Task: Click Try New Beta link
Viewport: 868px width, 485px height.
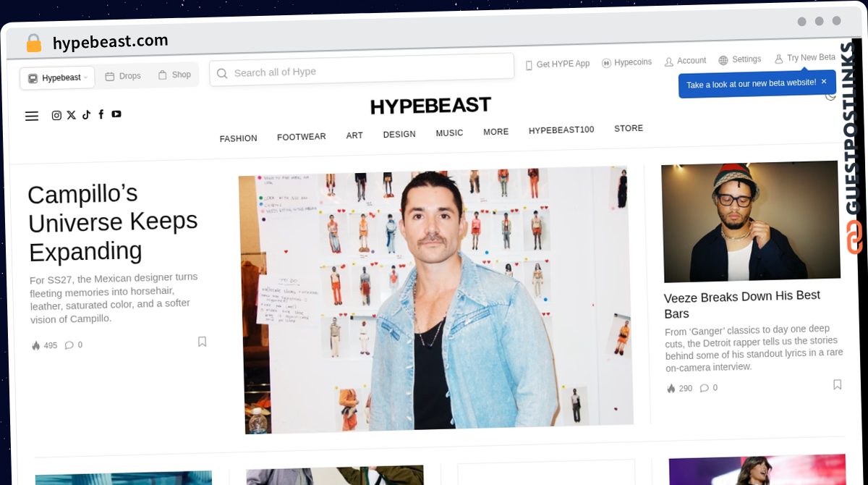Action: click(805, 58)
